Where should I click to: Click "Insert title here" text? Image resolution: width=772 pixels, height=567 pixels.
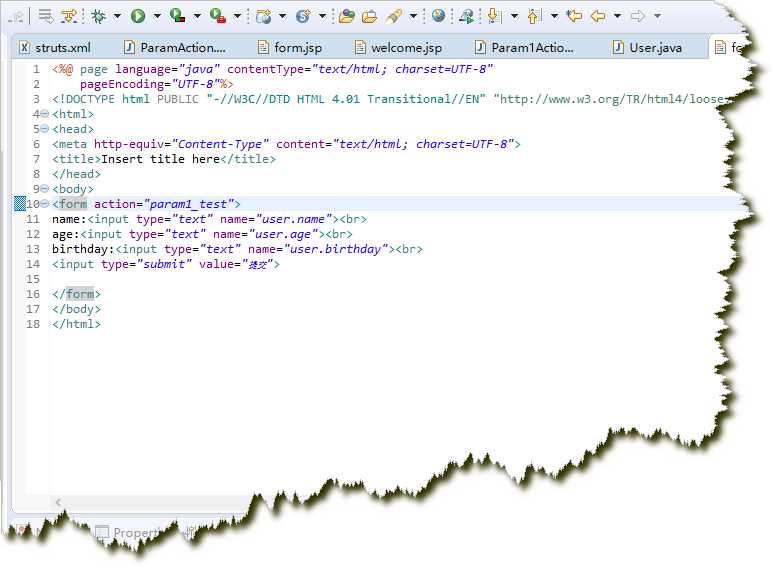tap(161, 159)
